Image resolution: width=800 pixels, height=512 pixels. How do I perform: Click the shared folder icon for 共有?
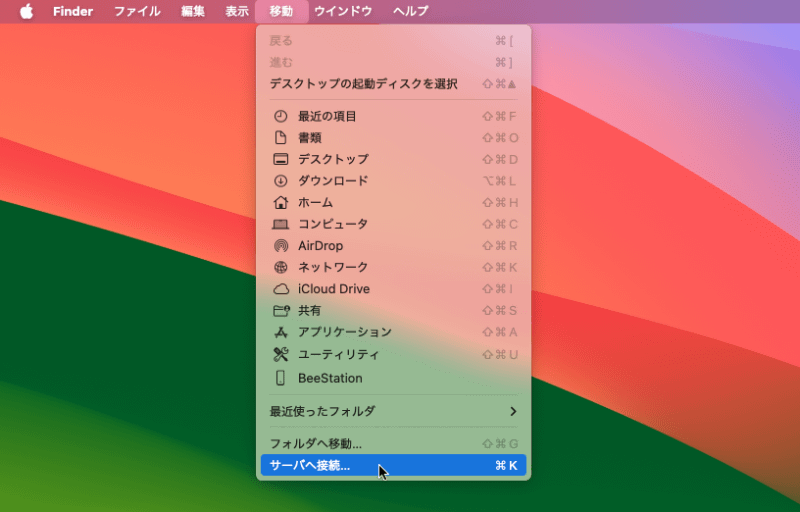(x=281, y=311)
